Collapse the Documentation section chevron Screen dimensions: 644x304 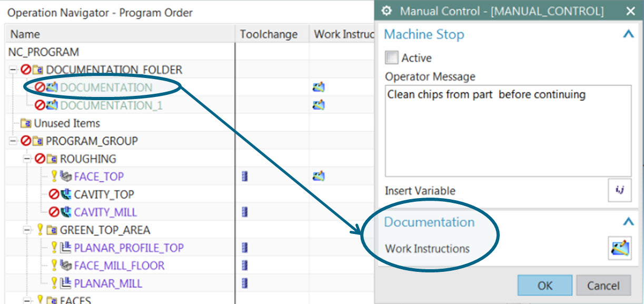tap(628, 222)
